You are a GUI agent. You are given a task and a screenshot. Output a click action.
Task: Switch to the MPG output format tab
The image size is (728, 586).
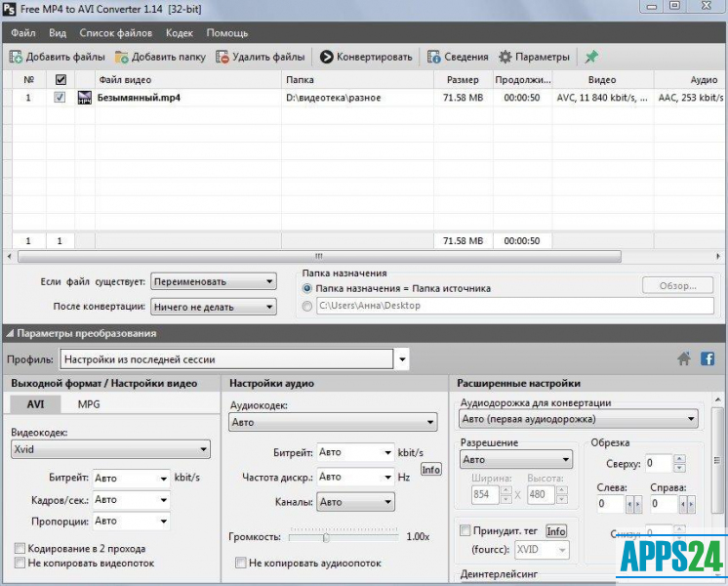click(x=89, y=404)
